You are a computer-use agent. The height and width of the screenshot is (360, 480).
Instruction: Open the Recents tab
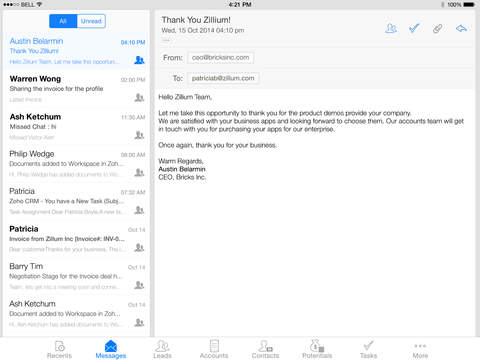(x=59, y=349)
